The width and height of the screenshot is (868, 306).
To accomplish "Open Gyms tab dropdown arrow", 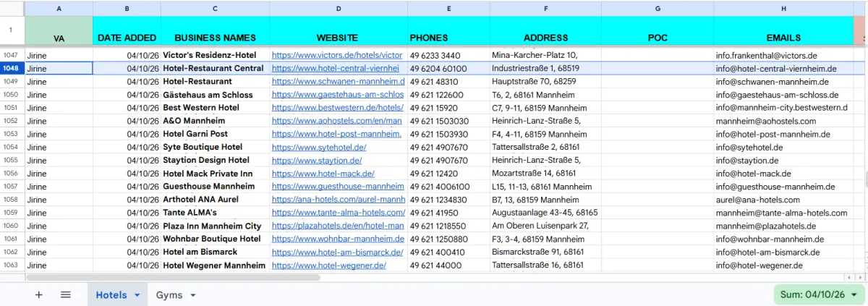I will pyautogui.click(x=192, y=295).
